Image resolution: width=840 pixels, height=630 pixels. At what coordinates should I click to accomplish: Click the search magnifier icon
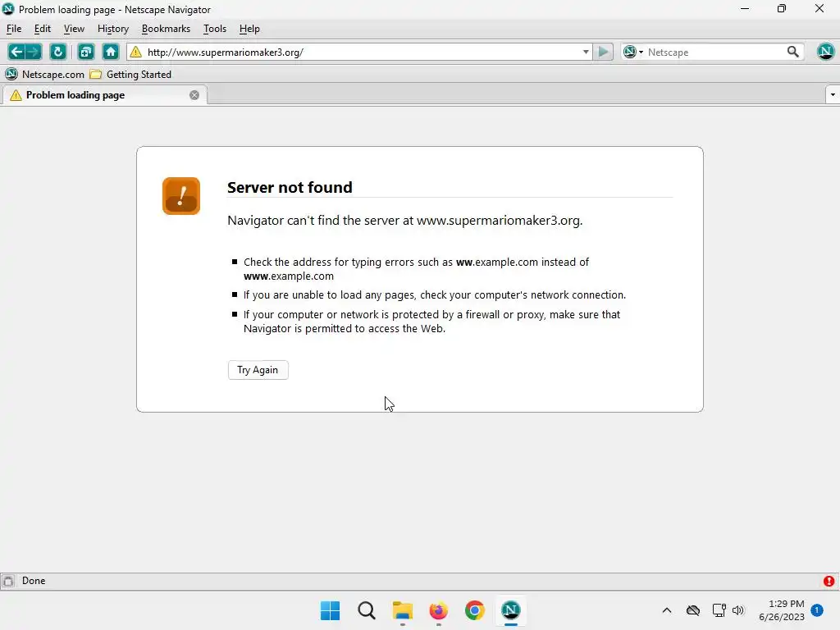793,52
